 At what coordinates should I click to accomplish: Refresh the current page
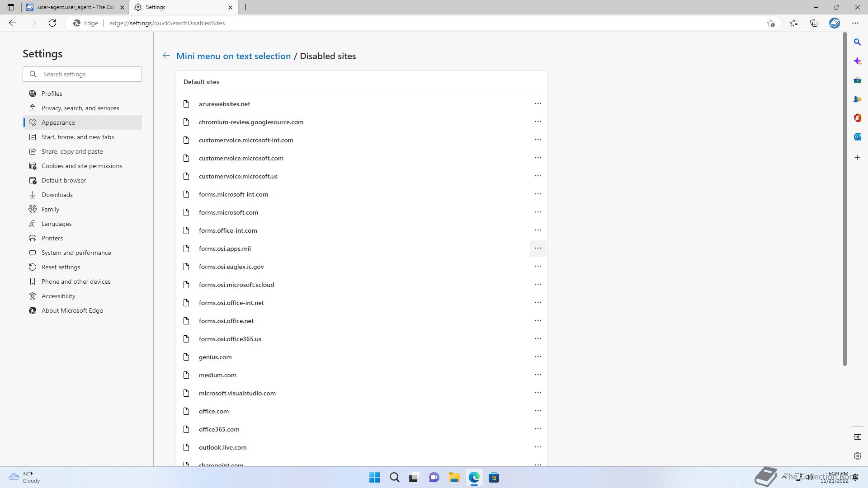52,23
